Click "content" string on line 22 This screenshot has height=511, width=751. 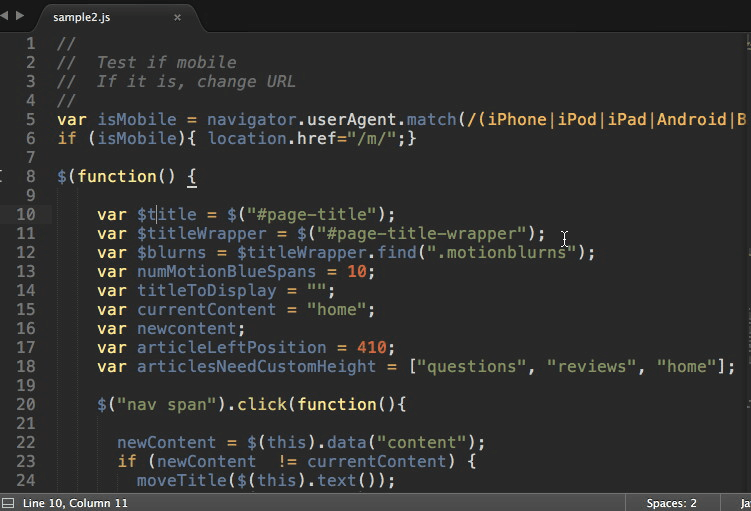tap(421, 442)
